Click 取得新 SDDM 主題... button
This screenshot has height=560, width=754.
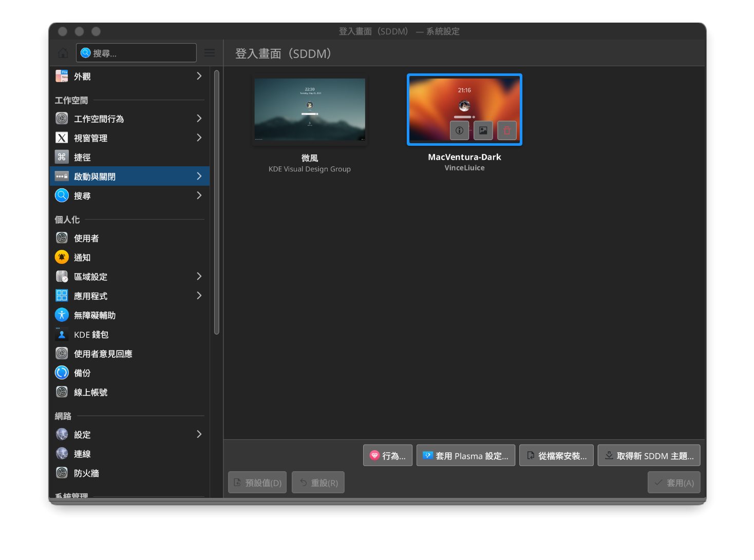point(649,455)
